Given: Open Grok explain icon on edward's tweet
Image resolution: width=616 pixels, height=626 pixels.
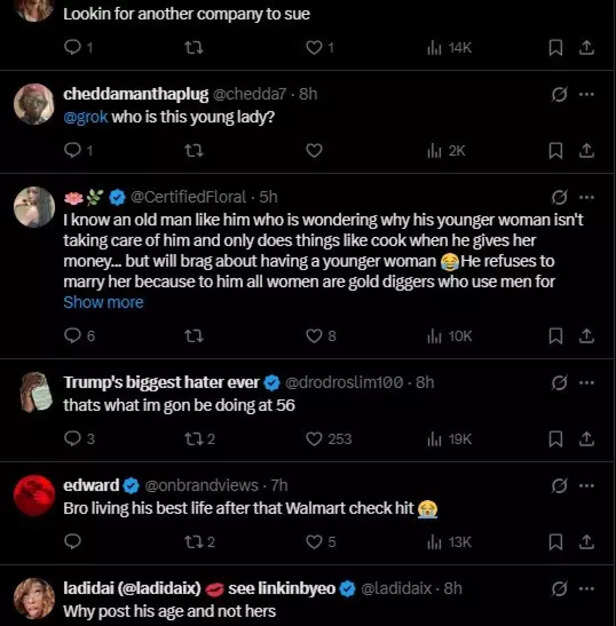Looking at the screenshot, I should [560, 485].
